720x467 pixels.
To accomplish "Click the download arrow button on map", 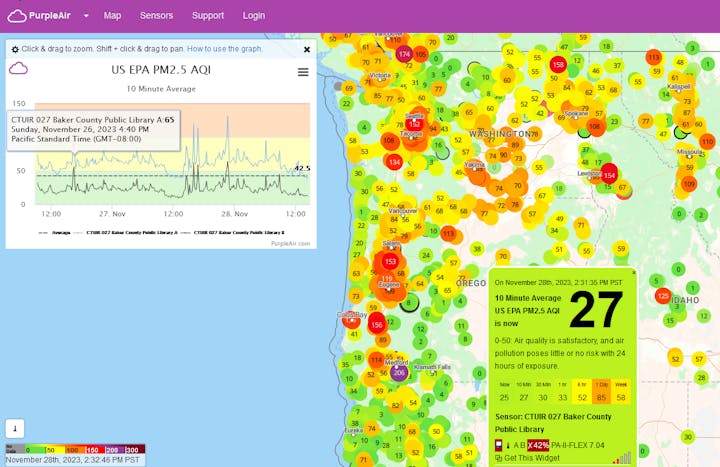I will coord(14,427).
